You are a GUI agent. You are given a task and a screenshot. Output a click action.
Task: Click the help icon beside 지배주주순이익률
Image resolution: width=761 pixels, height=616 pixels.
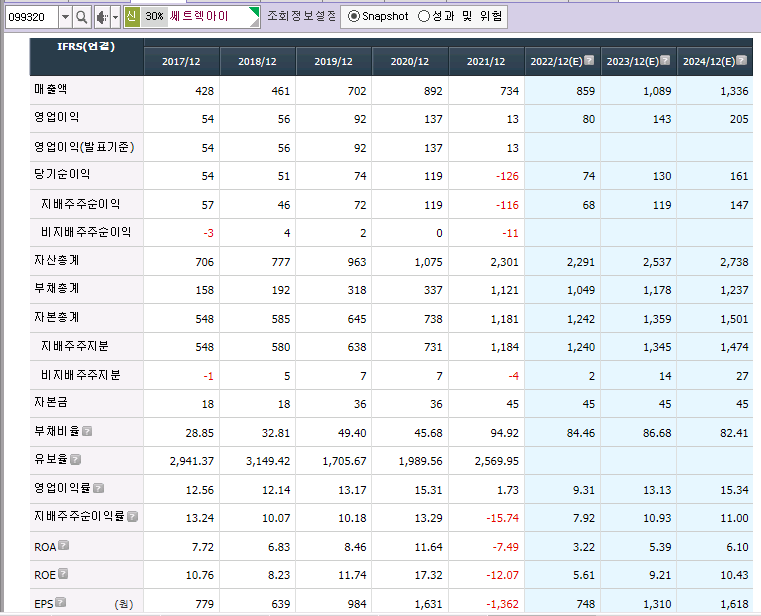pyautogui.click(x=132, y=516)
